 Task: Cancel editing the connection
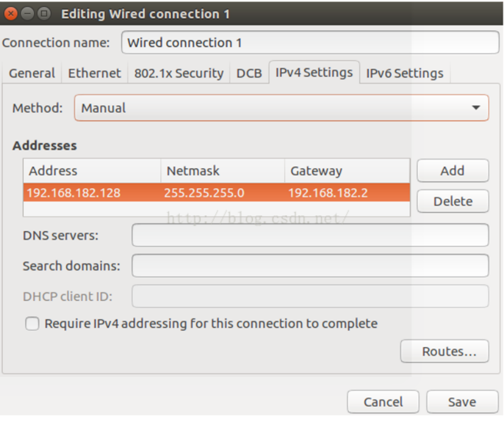coord(383,402)
